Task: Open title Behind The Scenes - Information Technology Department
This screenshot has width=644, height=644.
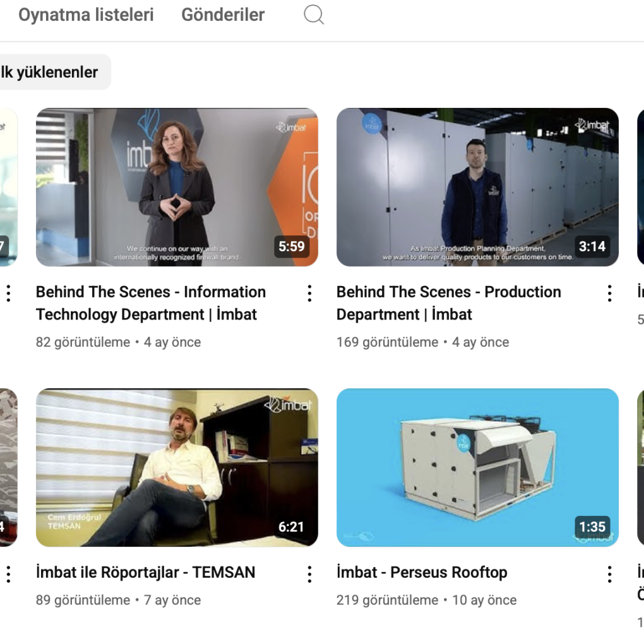Action: (x=151, y=303)
